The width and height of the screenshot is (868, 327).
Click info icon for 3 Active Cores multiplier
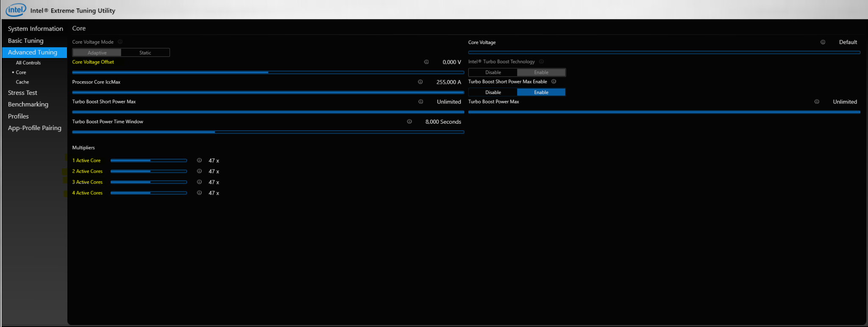click(x=199, y=182)
